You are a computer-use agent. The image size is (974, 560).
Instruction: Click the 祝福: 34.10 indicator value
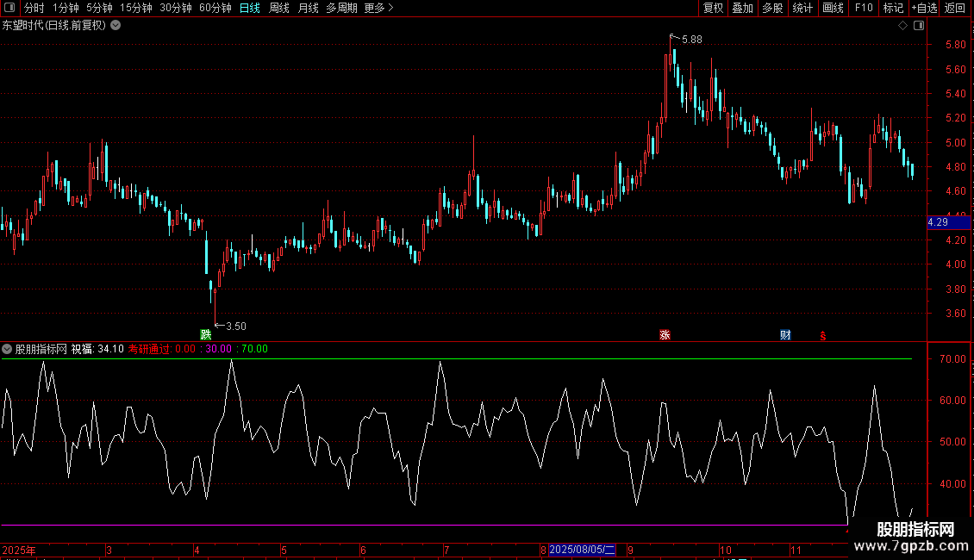97,349
